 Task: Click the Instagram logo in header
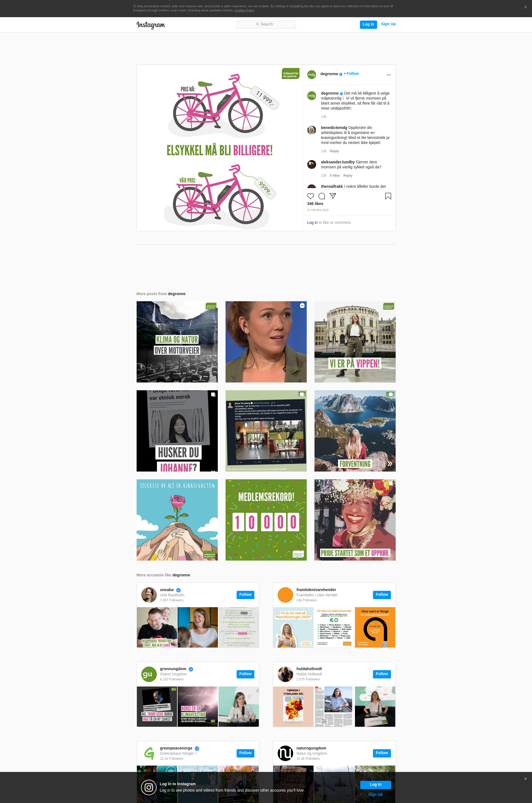coord(151,25)
